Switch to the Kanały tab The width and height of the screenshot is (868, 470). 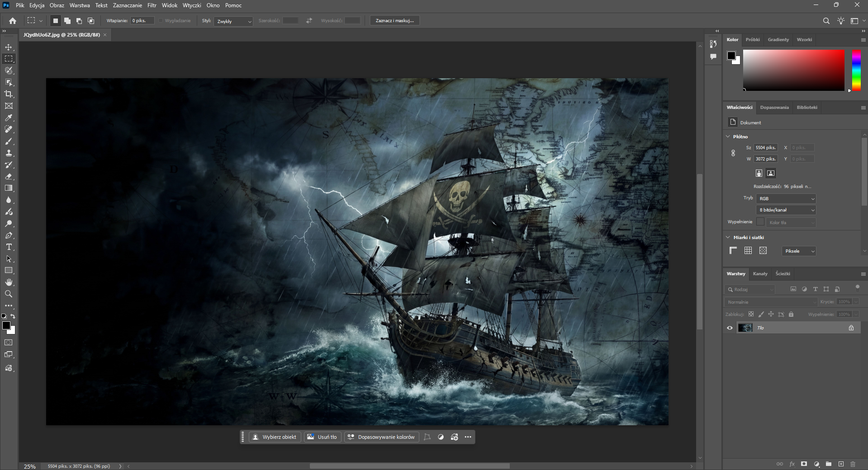point(760,273)
